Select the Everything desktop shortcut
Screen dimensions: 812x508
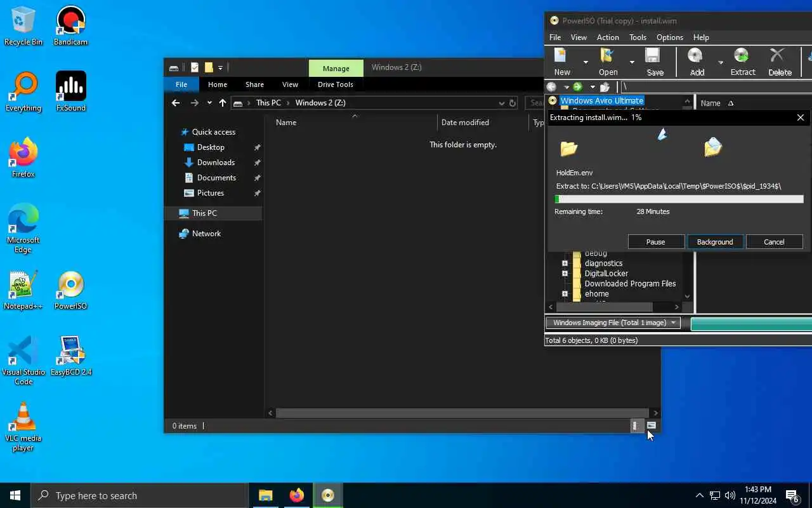click(x=23, y=93)
